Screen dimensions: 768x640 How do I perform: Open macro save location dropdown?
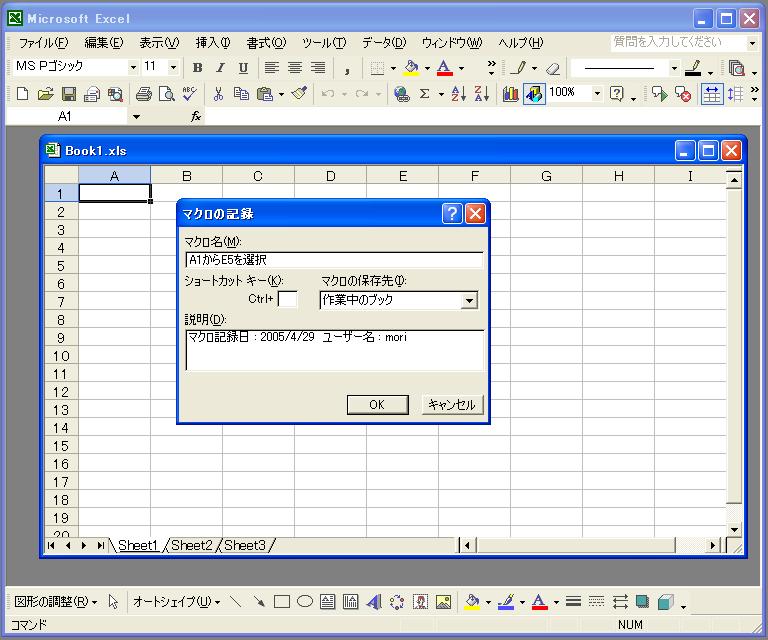point(469,300)
